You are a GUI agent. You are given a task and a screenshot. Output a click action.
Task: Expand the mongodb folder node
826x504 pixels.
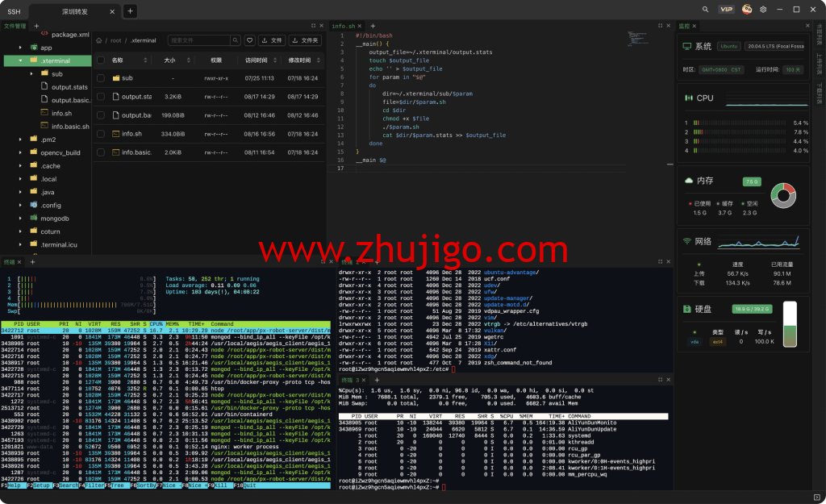[x=21, y=218]
